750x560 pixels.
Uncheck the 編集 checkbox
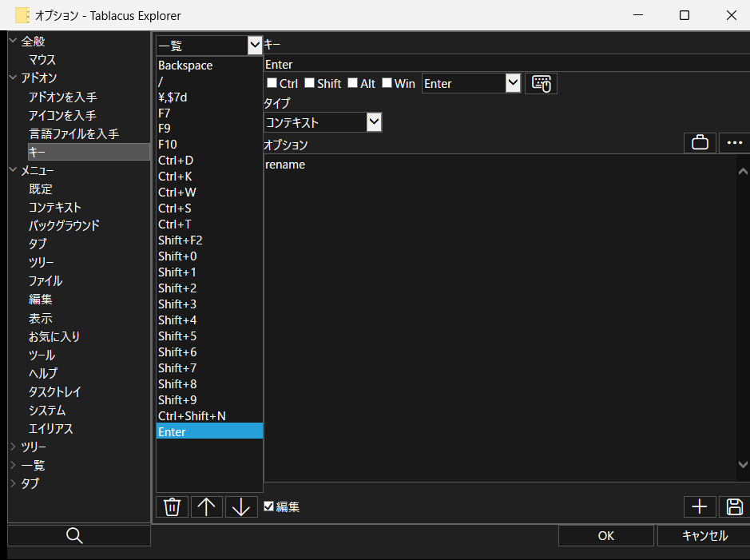(269, 506)
